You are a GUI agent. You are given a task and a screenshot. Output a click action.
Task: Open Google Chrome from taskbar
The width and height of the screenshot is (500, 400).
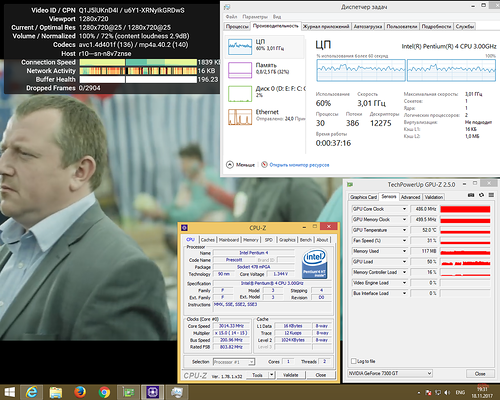coord(104,392)
